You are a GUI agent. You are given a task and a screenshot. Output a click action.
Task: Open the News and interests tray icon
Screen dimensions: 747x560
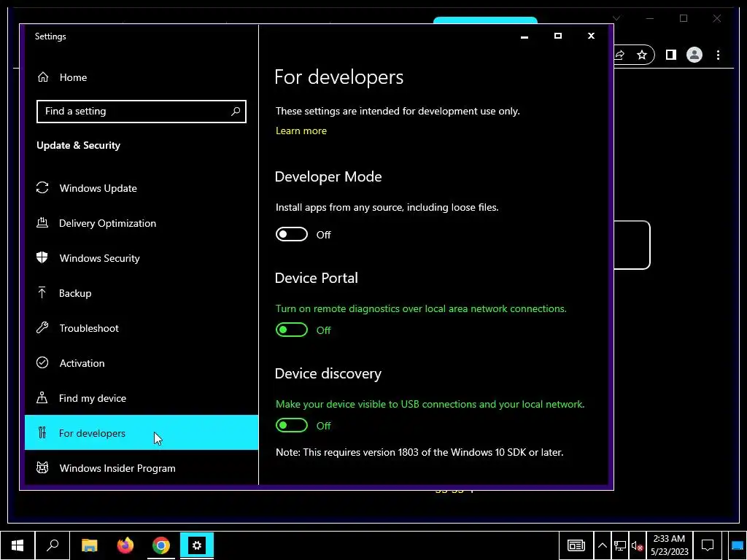576,545
